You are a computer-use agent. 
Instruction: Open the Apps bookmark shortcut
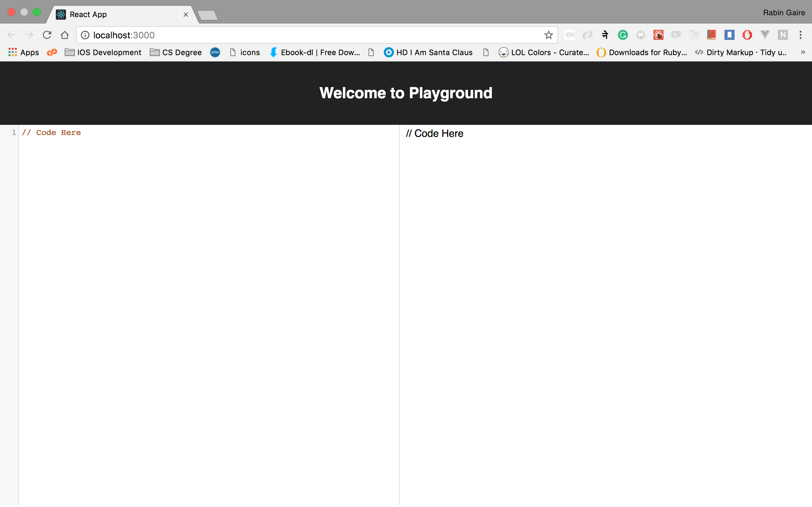click(23, 52)
